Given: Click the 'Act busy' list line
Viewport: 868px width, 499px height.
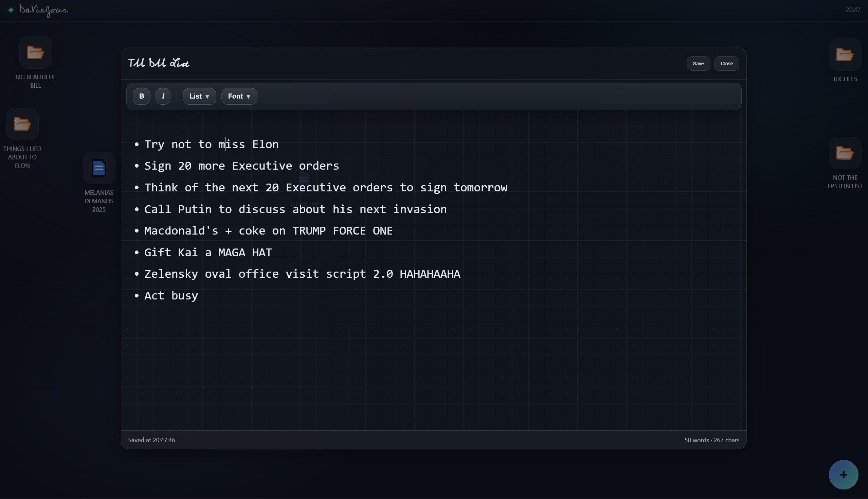Looking at the screenshot, I should [x=171, y=296].
